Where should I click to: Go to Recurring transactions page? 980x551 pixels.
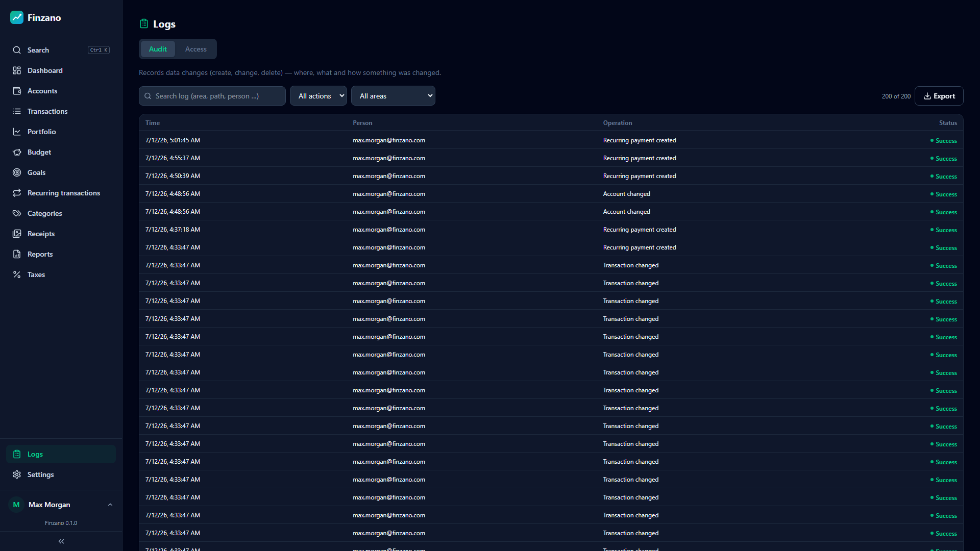pyautogui.click(x=61, y=193)
